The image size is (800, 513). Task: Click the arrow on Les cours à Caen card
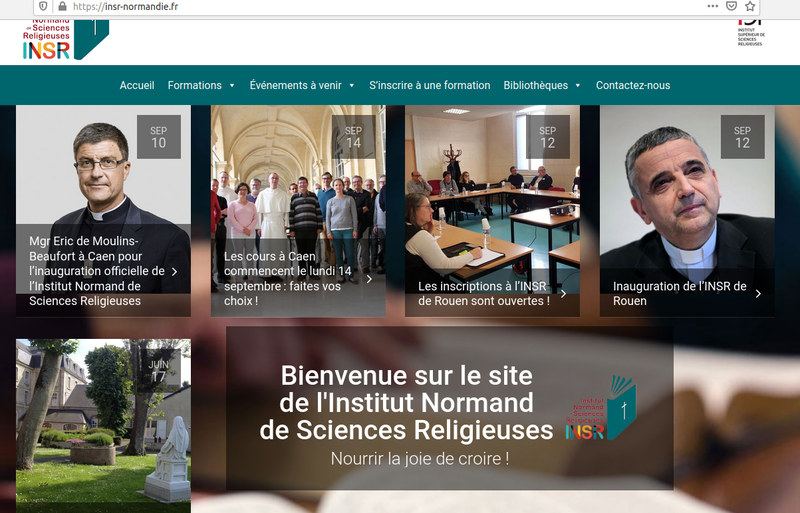pyautogui.click(x=369, y=279)
